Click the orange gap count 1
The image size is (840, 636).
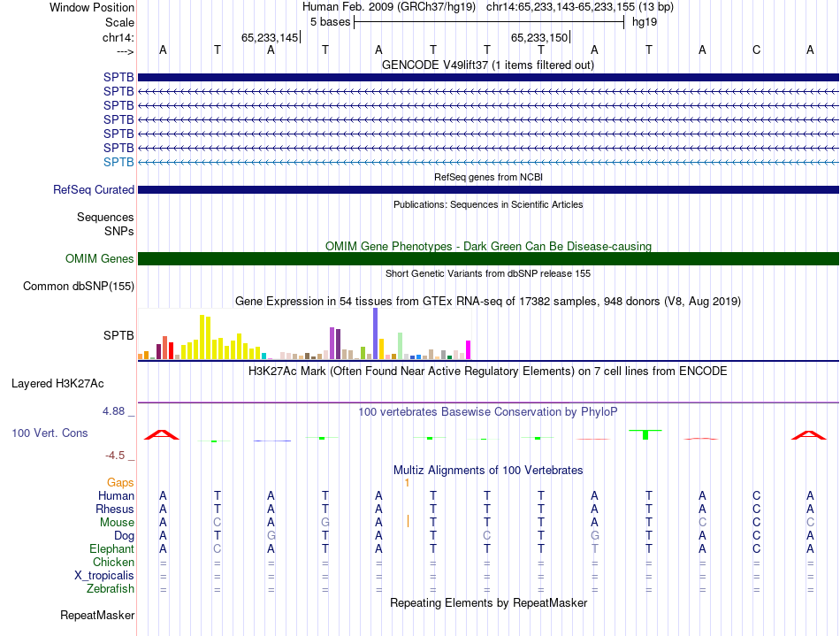(407, 483)
